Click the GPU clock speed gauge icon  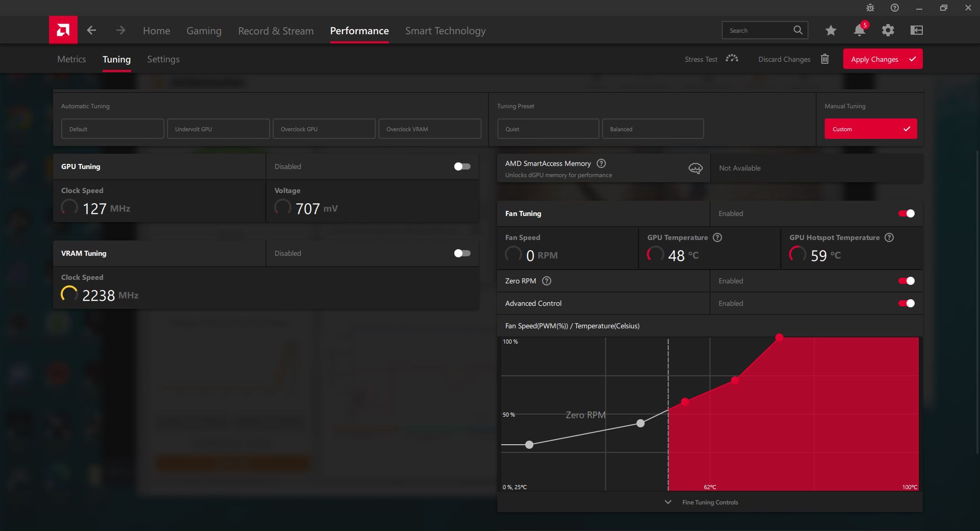coord(69,208)
